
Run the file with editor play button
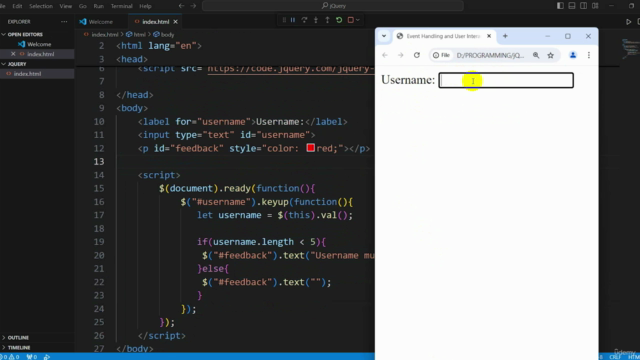(629, 22)
